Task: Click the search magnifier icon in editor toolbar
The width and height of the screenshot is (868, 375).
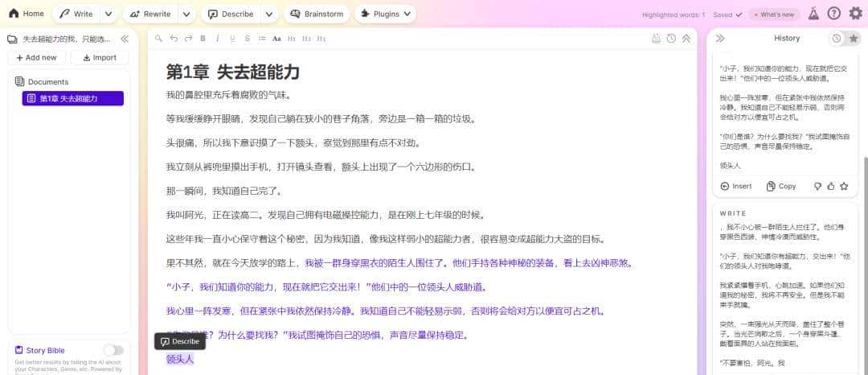Action: point(158,38)
